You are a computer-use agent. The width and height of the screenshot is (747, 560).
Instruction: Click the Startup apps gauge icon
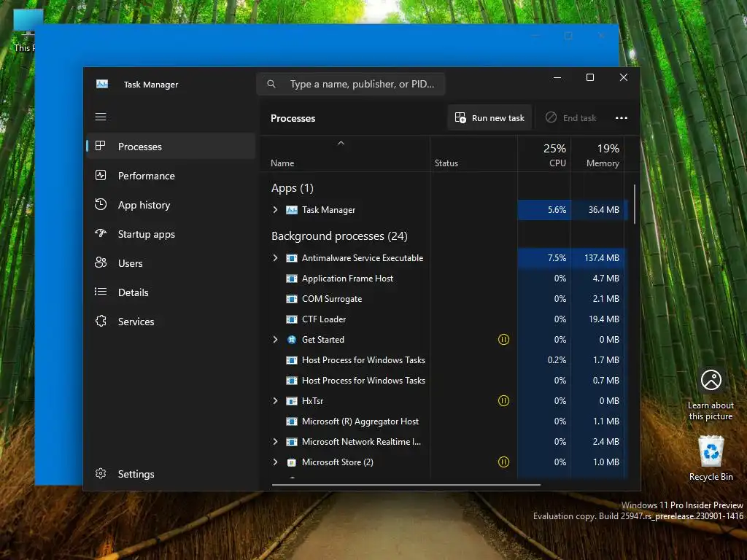[101, 233]
